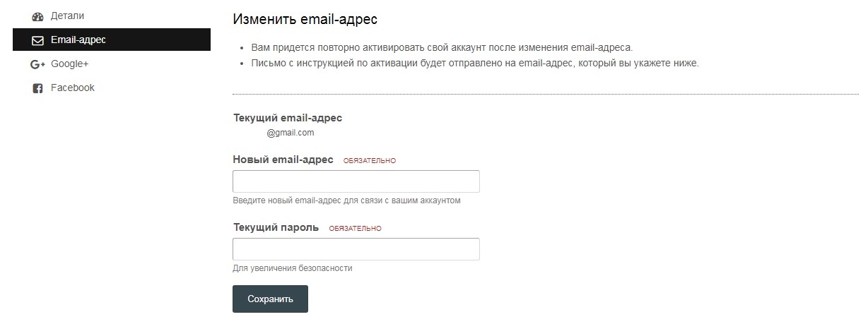The height and width of the screenshot is (324, 868).
Task: Click the Новый email-адрес field label
Action: tap(283, 160)
